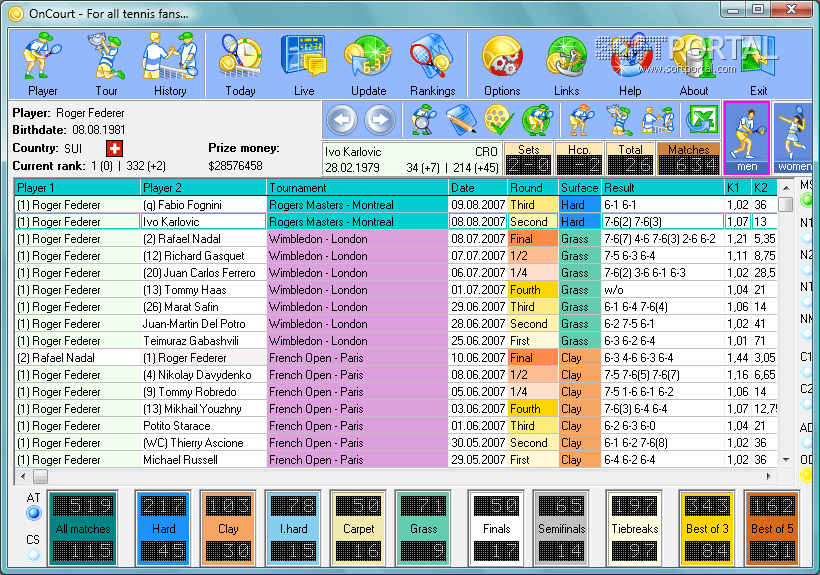Open the About icon

coord(694,64)
